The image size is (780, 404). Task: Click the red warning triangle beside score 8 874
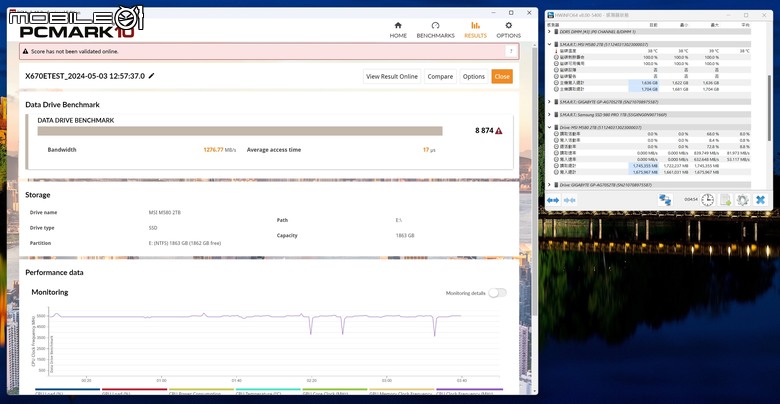498,131
